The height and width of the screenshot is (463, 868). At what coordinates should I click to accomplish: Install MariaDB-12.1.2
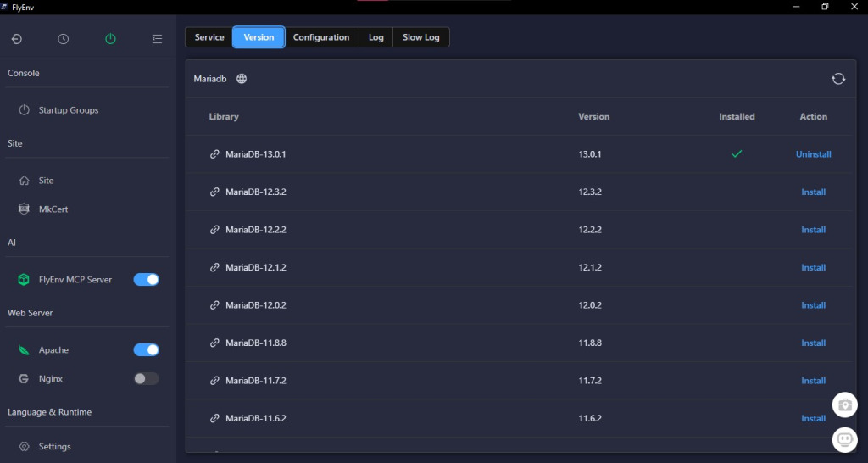pos(813,267)
